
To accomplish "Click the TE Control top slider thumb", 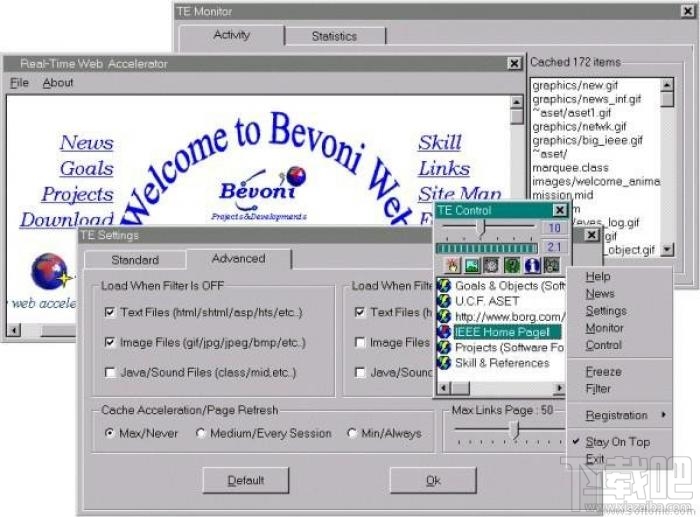I will tap(480, 227).
